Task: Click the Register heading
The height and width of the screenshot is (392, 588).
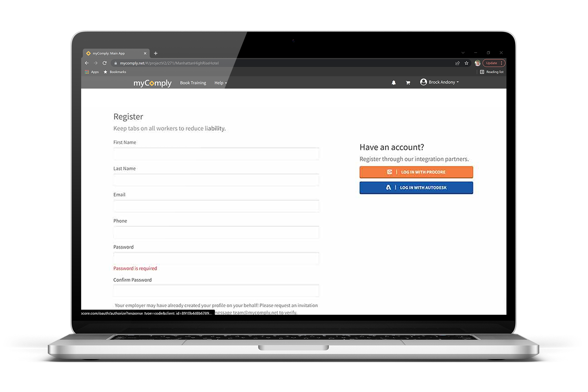Action: pyautogui.click(x=128, y=117)
